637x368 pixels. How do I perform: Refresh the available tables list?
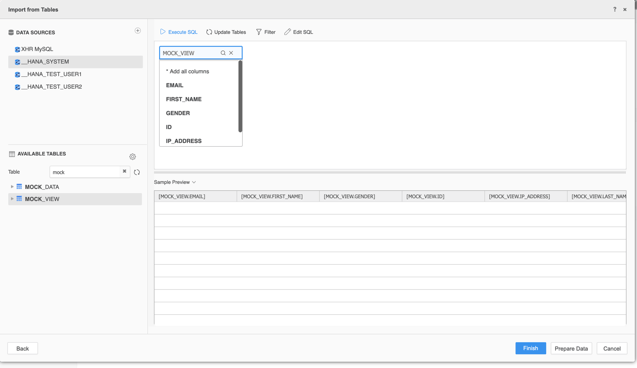137,172
